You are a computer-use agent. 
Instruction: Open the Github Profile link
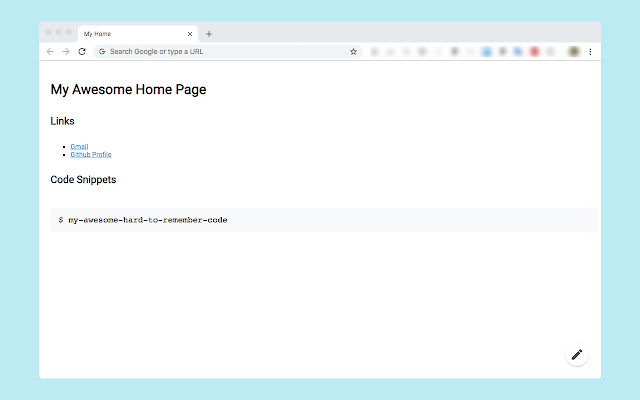[x=91, y=154]
